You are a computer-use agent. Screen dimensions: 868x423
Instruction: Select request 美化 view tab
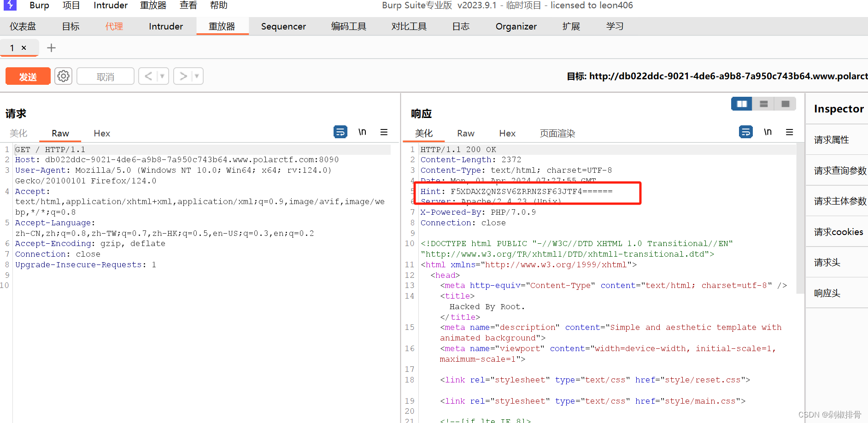(18, 133)
